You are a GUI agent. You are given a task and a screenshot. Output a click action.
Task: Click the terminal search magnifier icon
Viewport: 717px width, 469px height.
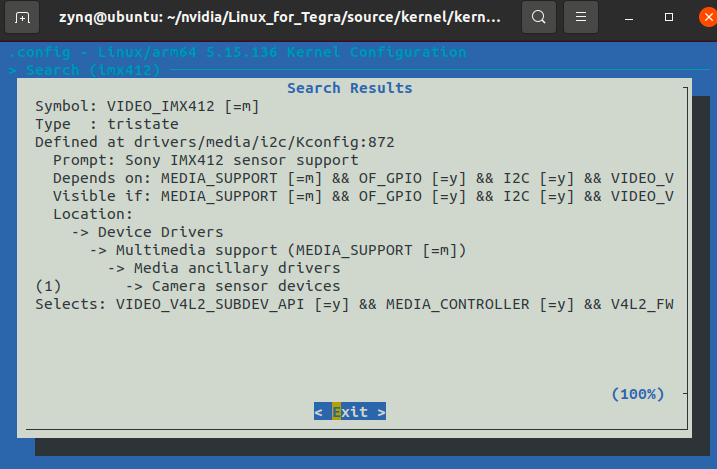[x=539, y=17]
